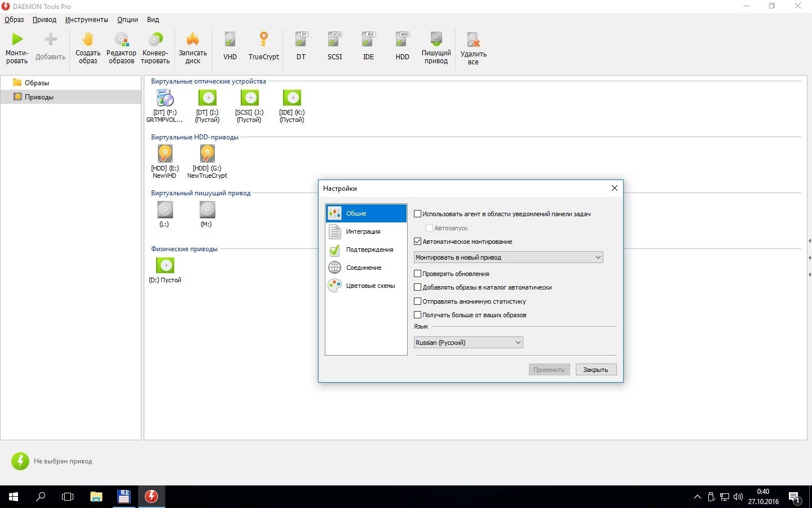The height and width of the screenshot is (508, 812).
Task: Select Образы in the left panel
Action: (x=70, y=82)
